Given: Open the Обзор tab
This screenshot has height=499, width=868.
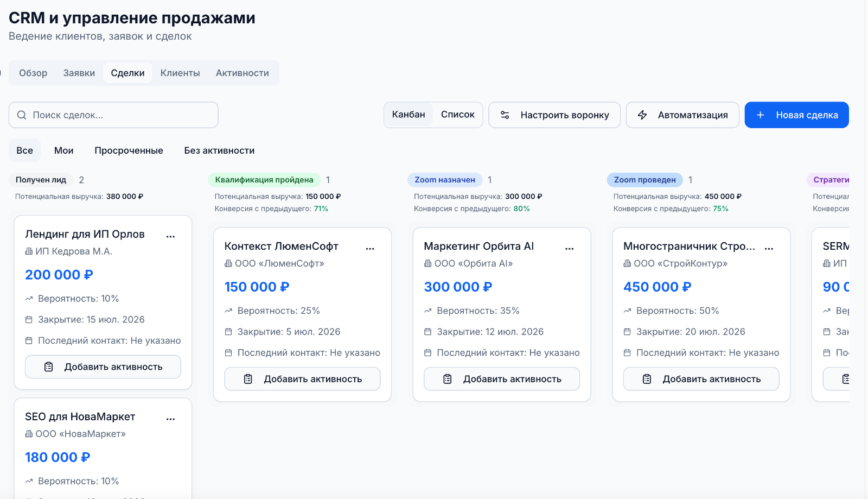Looking at the screenshot, I should 33,73.
